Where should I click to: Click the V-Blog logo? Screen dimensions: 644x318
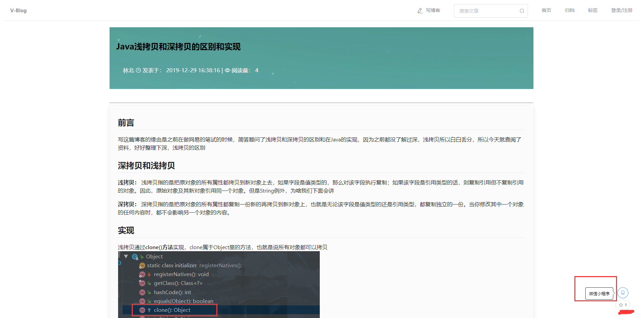point(18,10)
